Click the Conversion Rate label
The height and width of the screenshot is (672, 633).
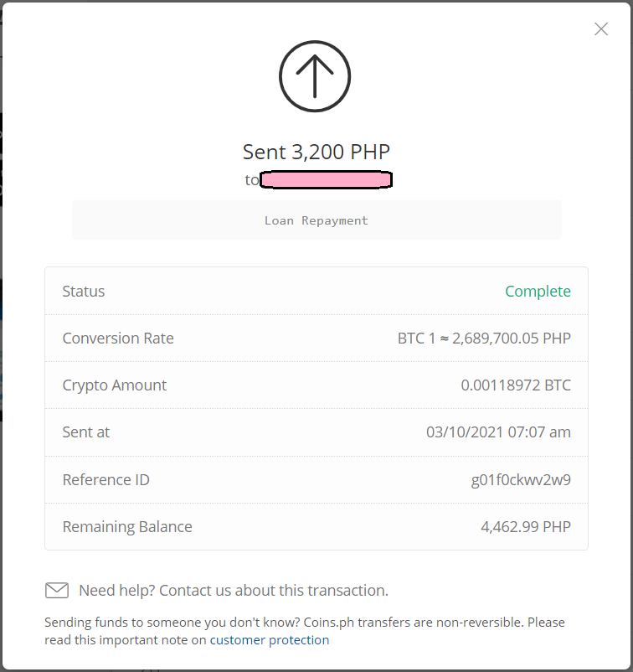click(x=118, y=339)
